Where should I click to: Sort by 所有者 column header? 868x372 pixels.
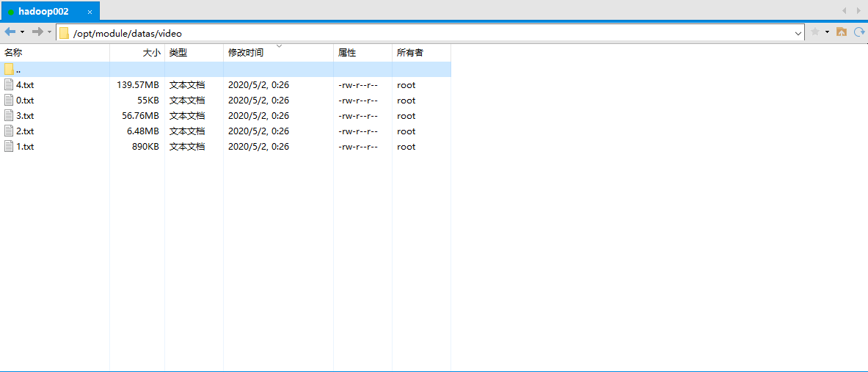[x=422, y=53]
